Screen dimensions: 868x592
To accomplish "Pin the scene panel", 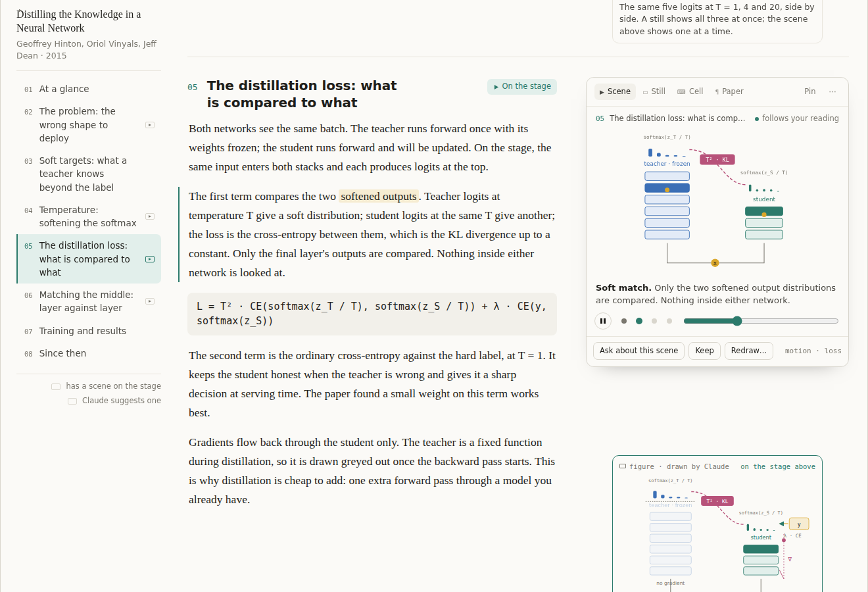I will (x=810, y=91).
